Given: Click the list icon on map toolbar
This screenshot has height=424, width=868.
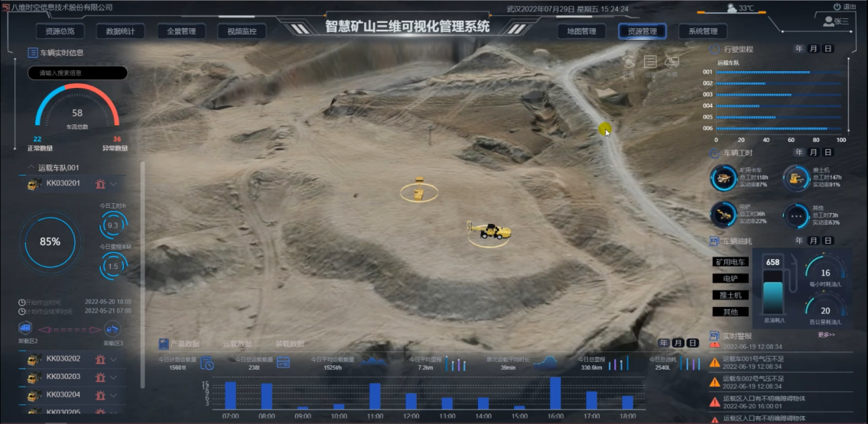Looking at the screenshot, I should [650, 62].
